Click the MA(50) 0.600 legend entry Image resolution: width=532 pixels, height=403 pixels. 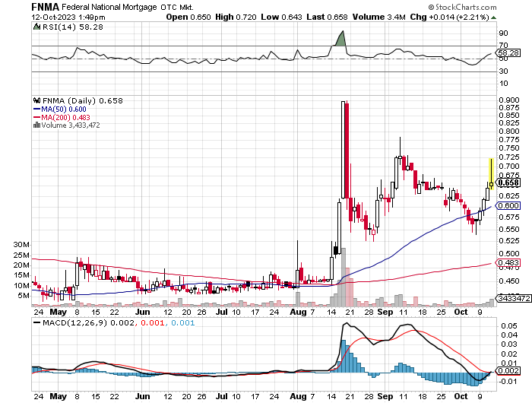[x=63, y=109]
